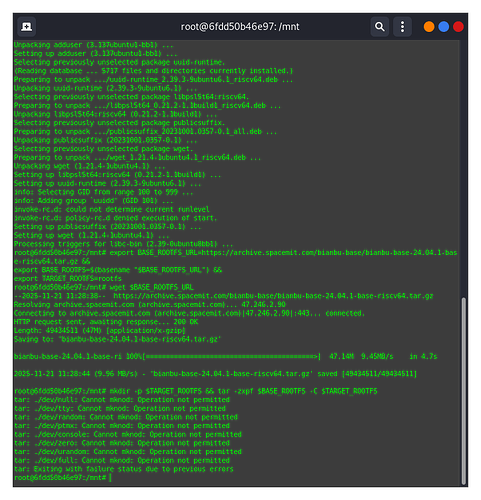Click the 'export TARGET_ROOTFS=rootfs' line
481x500 pixels.
click(x=68, y=278)
